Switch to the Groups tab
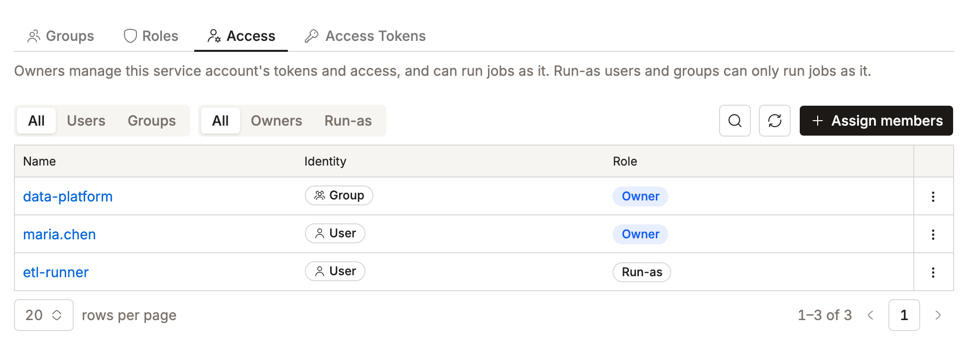This screenshot has height=349, width=980. 61,36
